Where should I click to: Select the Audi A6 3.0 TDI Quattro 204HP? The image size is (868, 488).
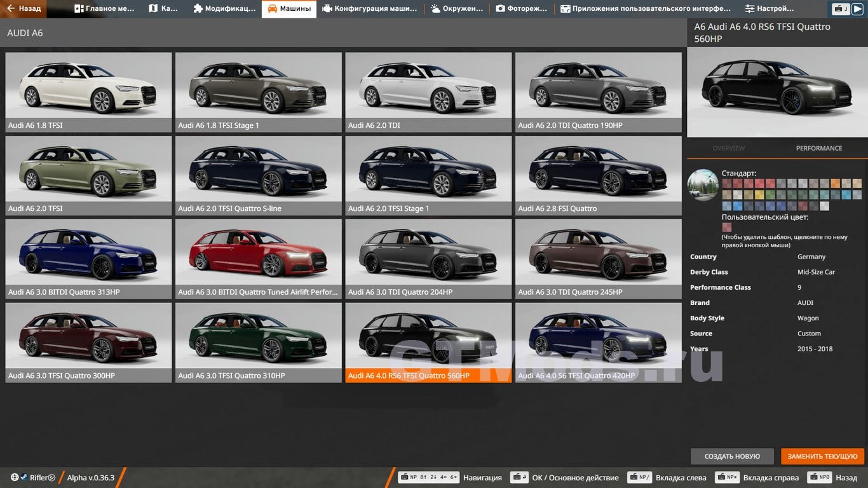click(x=428, y=259)
